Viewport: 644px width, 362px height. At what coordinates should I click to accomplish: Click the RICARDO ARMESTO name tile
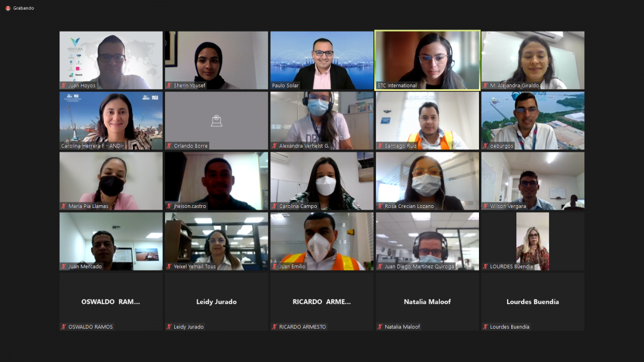tap(322, 302)
